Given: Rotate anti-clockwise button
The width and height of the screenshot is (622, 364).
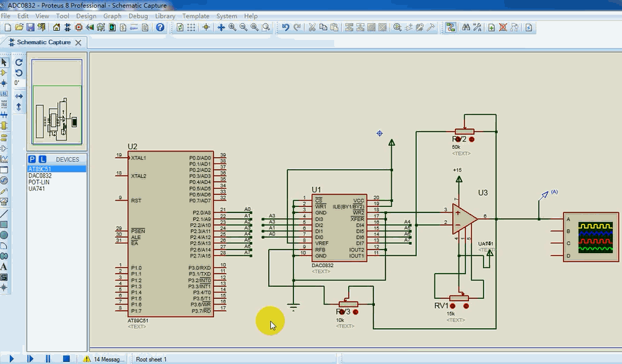Looking at the screenshot, I should click(x=19, y=73).
